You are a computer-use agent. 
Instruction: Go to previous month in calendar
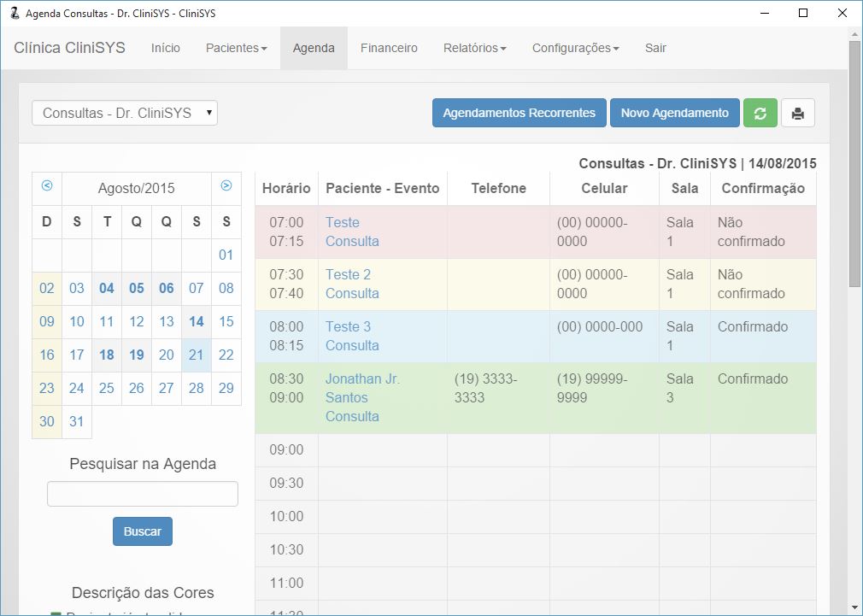47,186
